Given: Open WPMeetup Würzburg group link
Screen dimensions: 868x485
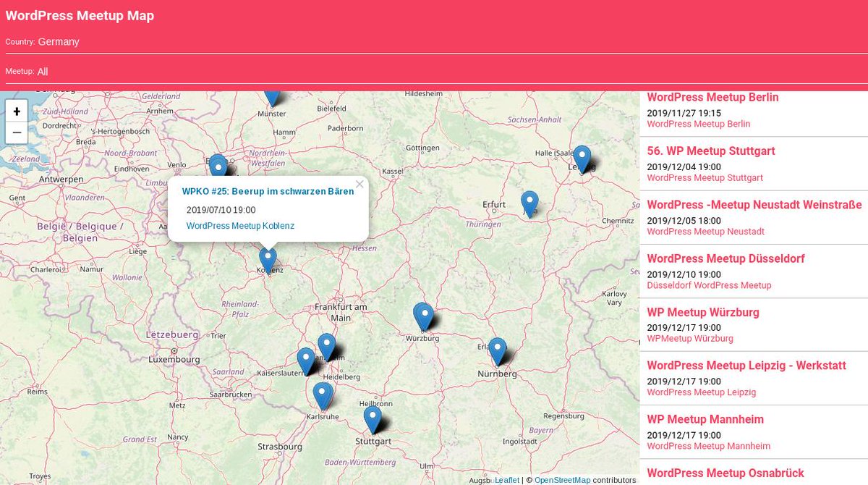Looking at the screenshot, I should point(690,339).
